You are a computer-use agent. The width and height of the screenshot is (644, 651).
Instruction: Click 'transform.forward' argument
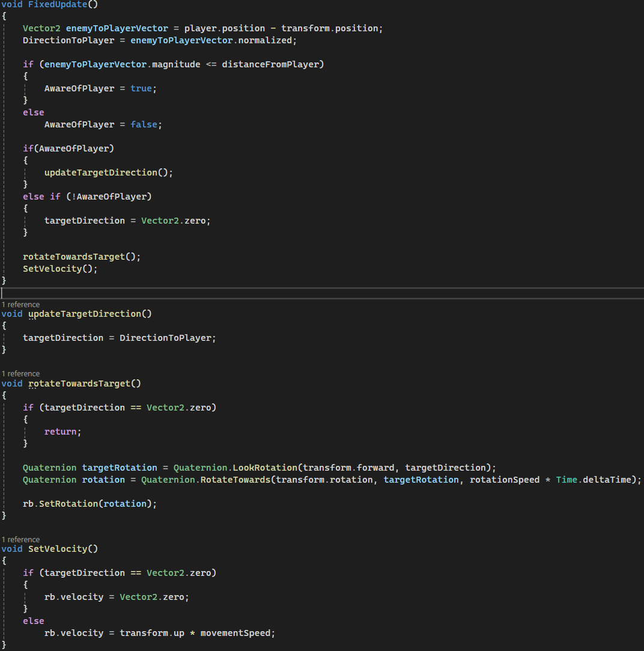[x=348, y=468]
